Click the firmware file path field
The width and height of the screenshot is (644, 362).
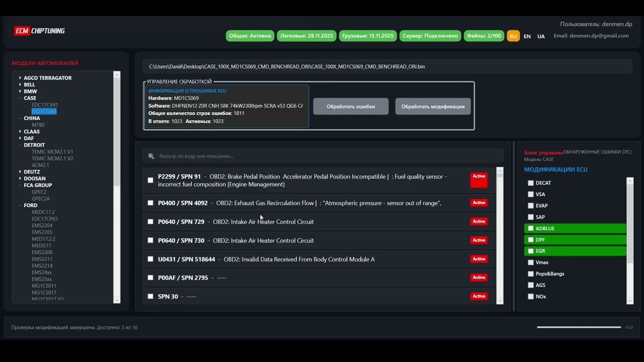tap(387, 66)
